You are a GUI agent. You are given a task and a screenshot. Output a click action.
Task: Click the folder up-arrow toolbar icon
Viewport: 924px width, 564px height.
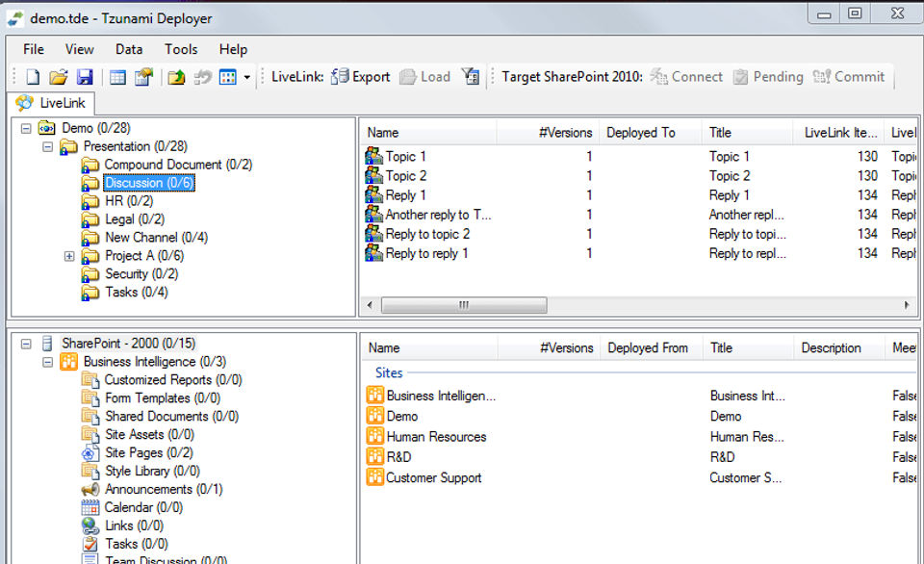tap(176, 77)
